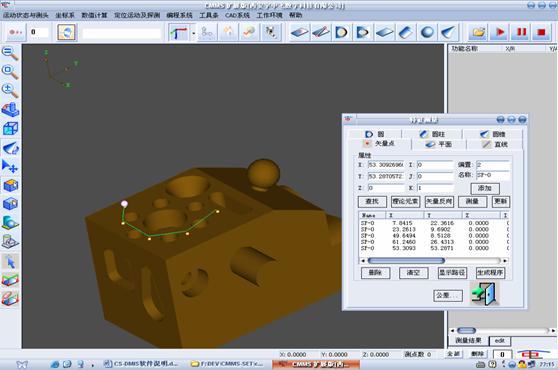Click the wireframe cube view icon in sidebar
The image size is (558, 370).
pyautogui.click(x=10, y=128)
